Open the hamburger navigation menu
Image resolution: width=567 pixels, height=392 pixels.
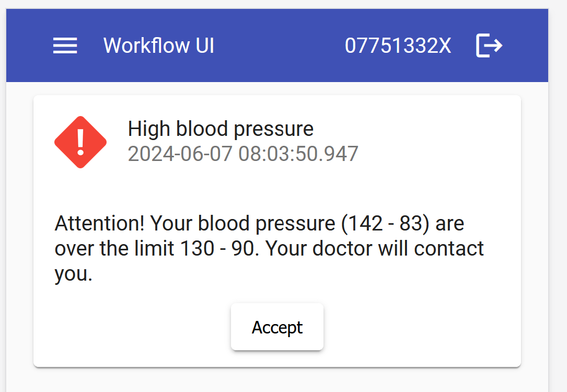pos(65,46)
